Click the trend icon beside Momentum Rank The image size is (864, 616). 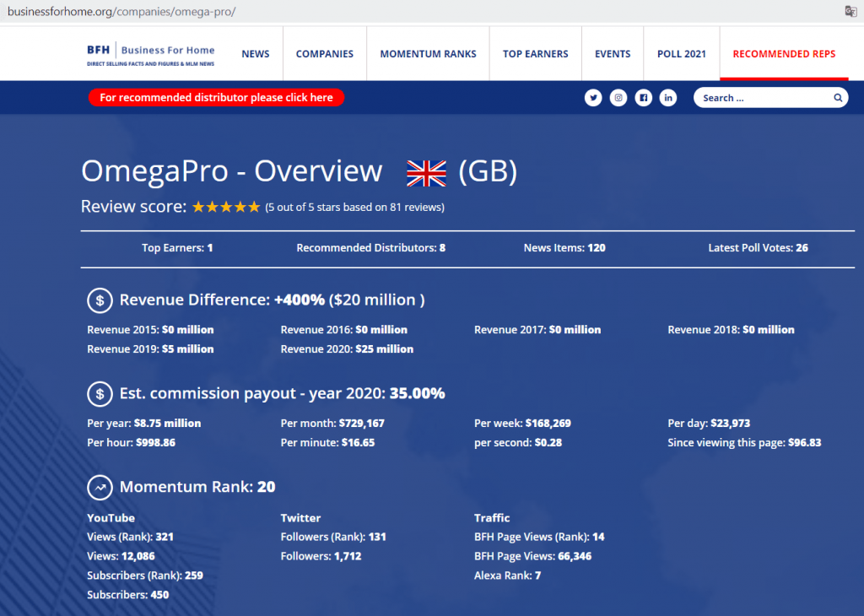(x=100, y=487)
